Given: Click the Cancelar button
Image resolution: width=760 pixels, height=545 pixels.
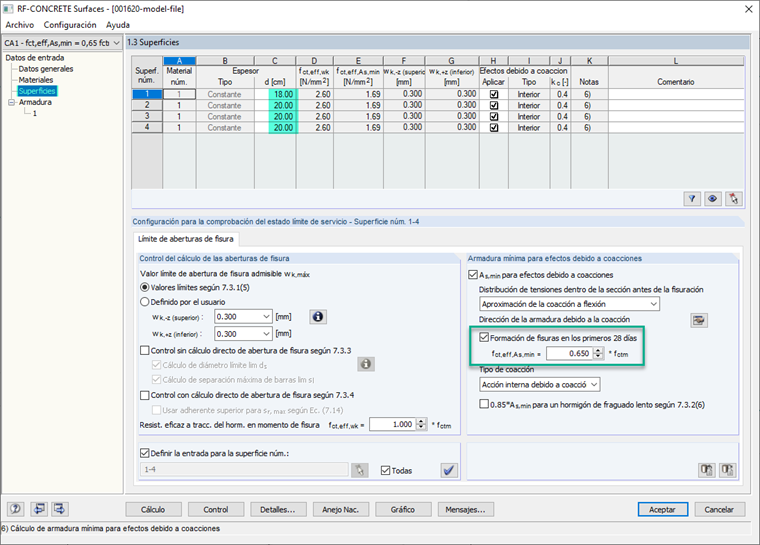Looking at the screenshot, I should (719, 510).
